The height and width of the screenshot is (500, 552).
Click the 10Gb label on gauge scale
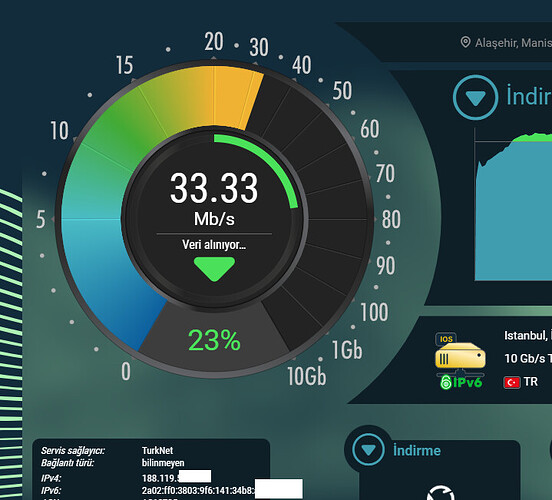point(307,376)
